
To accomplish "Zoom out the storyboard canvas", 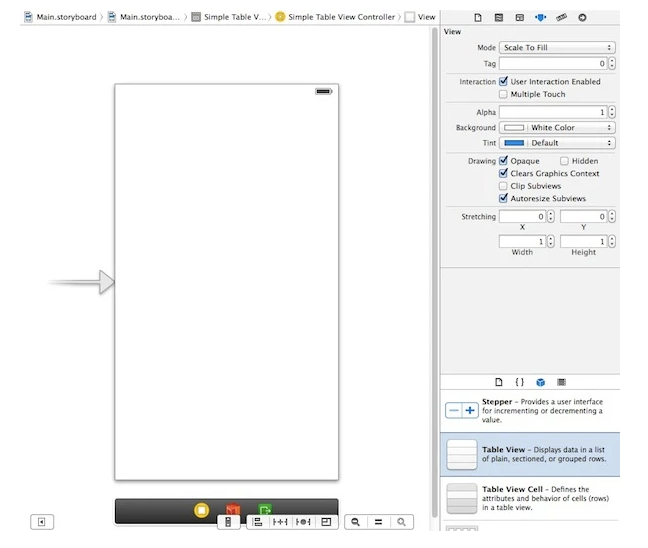I will click(355, 522).
